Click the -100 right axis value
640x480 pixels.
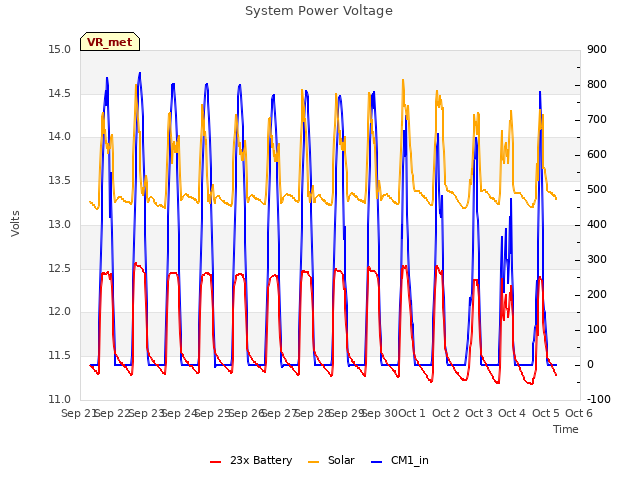pos(599,400)
